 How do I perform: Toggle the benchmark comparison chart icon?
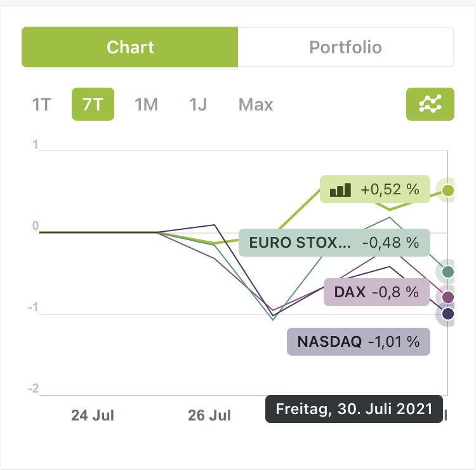430,104
